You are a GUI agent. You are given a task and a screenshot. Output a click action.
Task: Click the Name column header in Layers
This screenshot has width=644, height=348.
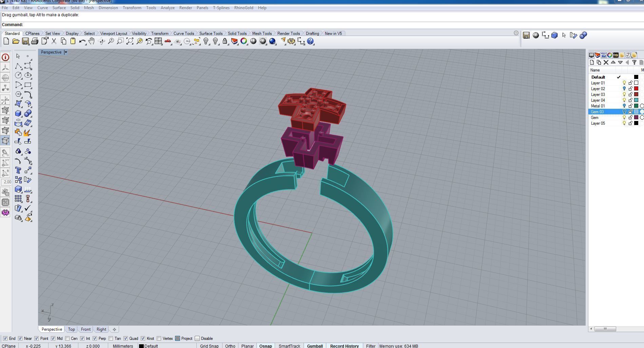click(595, 70)
